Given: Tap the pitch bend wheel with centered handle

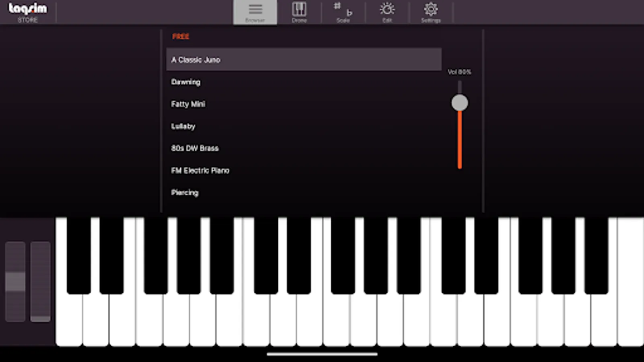Looking at the screenshot, I should 15,282.
